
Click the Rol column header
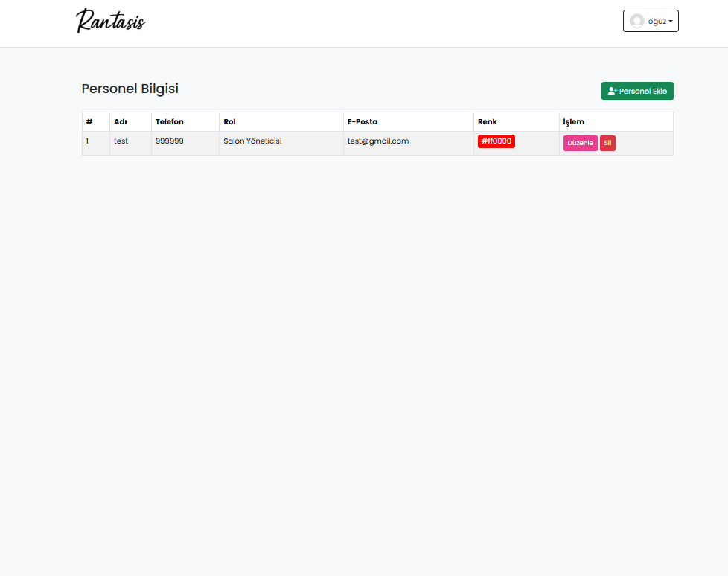[x=229, y=121]
